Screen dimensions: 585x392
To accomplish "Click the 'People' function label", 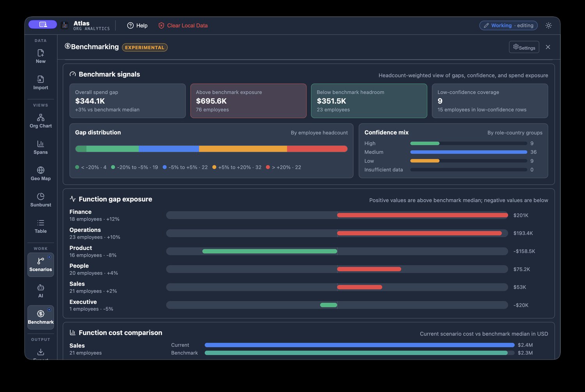I will tap(79, 266).
